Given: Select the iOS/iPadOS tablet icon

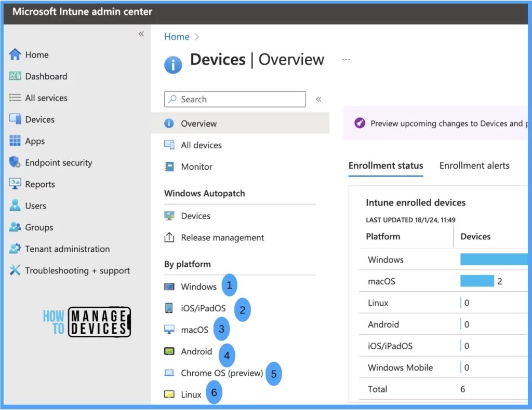Looking at the screenshot, I should [169, 308].
